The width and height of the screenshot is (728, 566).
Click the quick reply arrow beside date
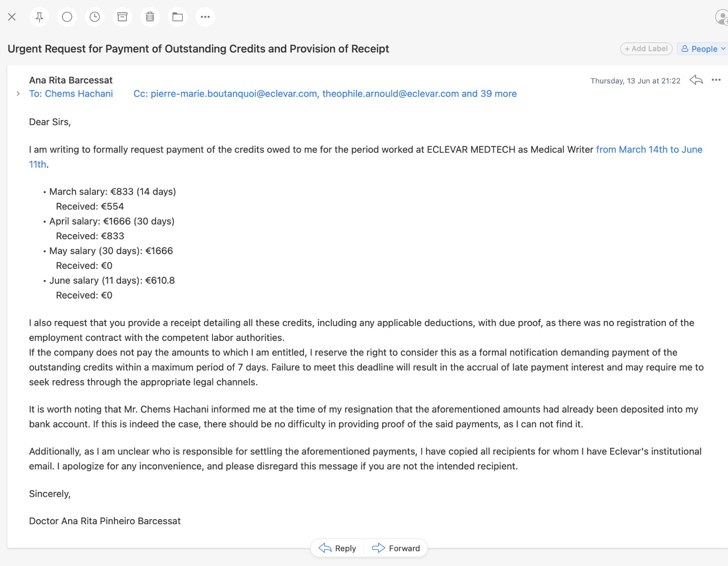pos(696,80)
